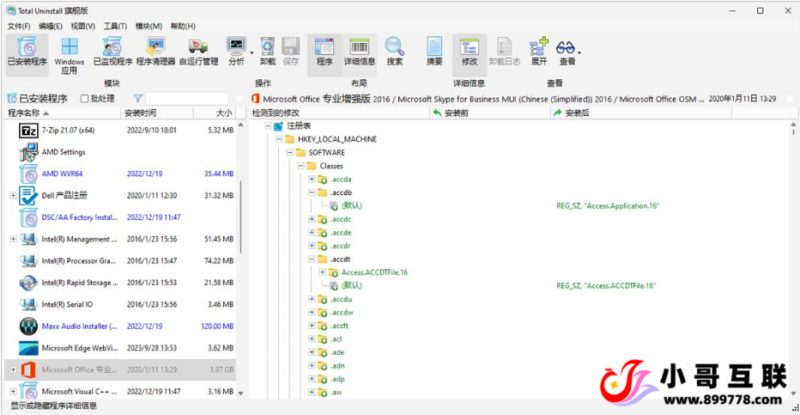Viewport: 800px width, 415px height.
Task: Expand the Access.ACCDTFile.16 key
Action: pyautogui.click(x=322, y=272)
